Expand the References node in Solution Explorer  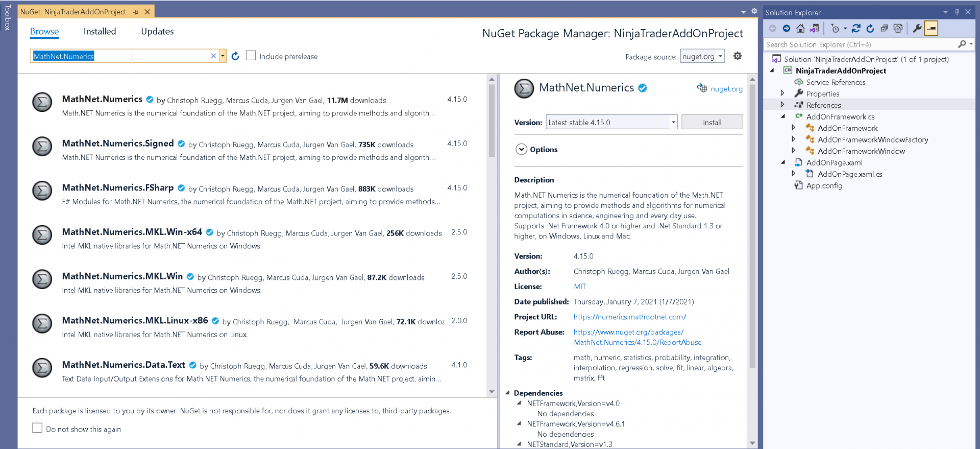coord(782,105)
